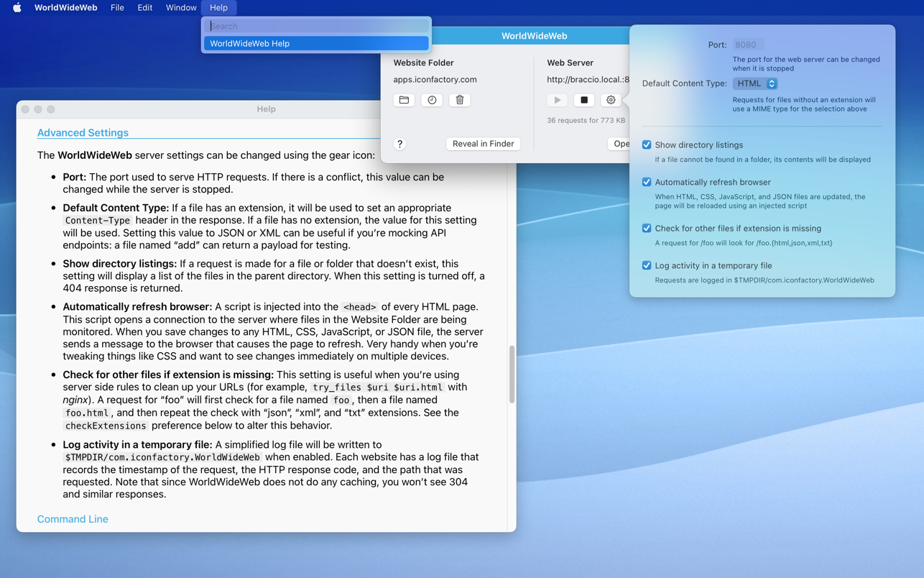Viewport: 924px width, 578px height.
Task: Click the Help menu Search field
Action: [x=318, y=26]
